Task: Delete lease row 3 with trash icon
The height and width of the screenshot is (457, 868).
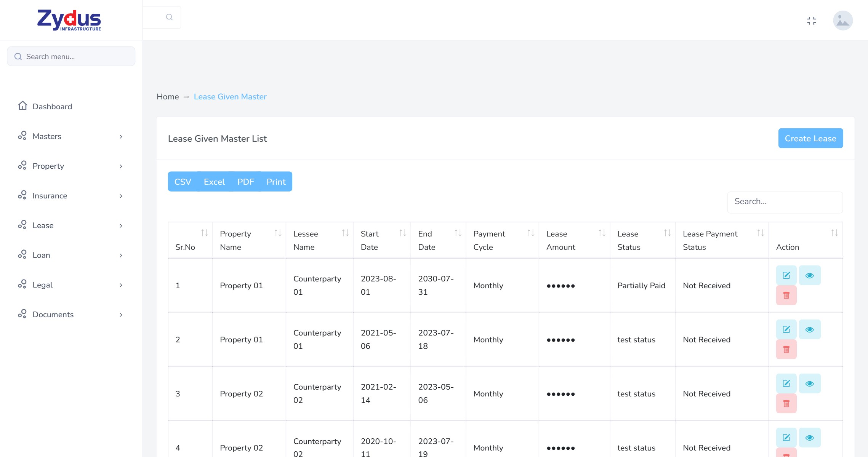Action: 786,403
